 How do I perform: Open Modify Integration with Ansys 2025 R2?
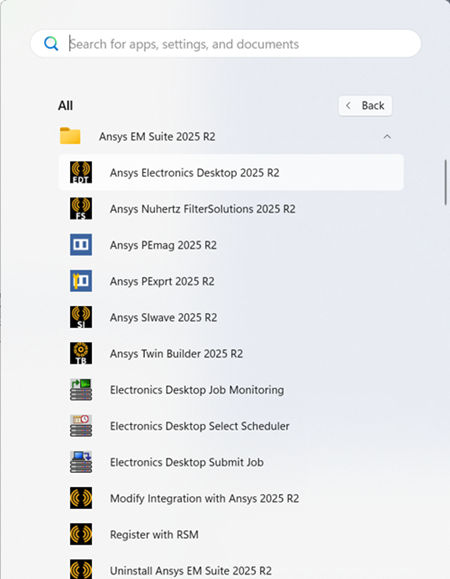pos(231,498)
